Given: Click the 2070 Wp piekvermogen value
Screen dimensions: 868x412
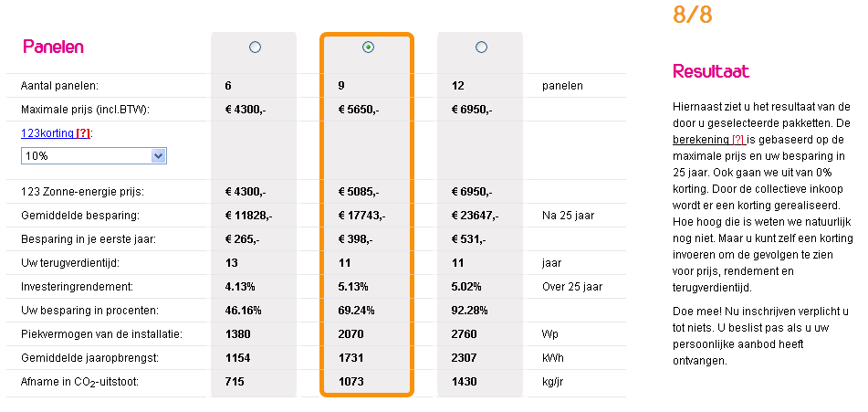Looking at the screenshot, I should click(x=351, y=334).
